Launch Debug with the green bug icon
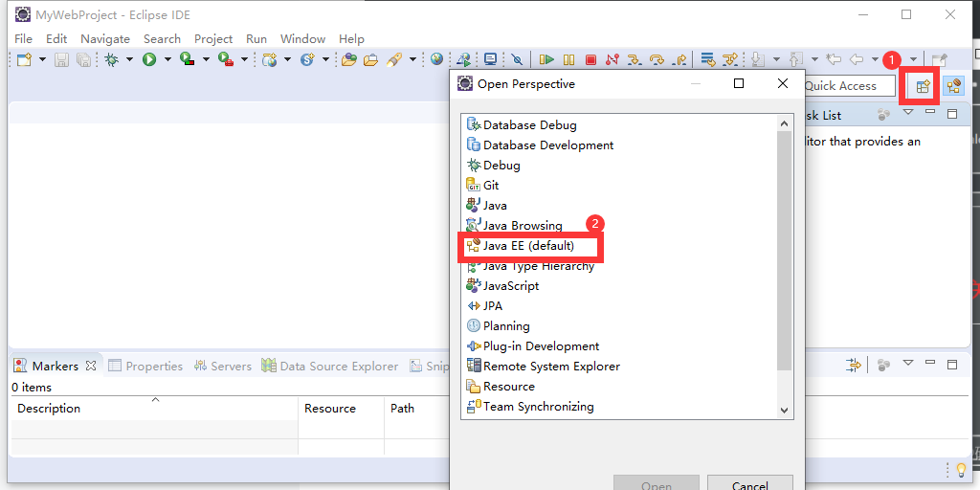Image resolution: width=980 pixels, height=490 pixels. tap(112, 59)
